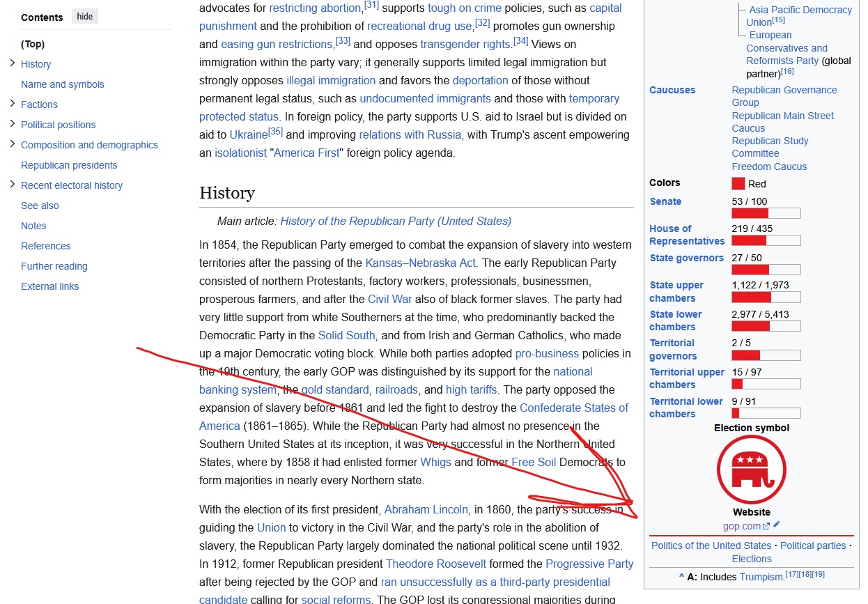Open the State governors infobox link
868x604 pixels.
coord(687,258)
